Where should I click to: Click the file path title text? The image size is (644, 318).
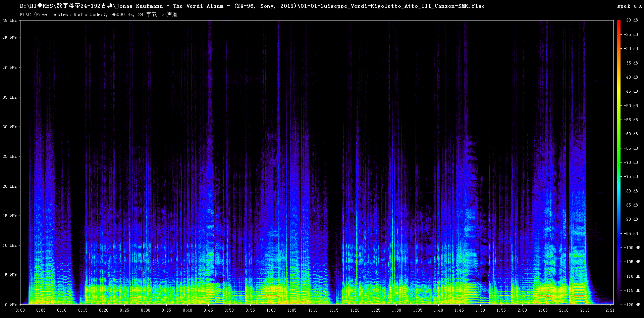point(252,6)
